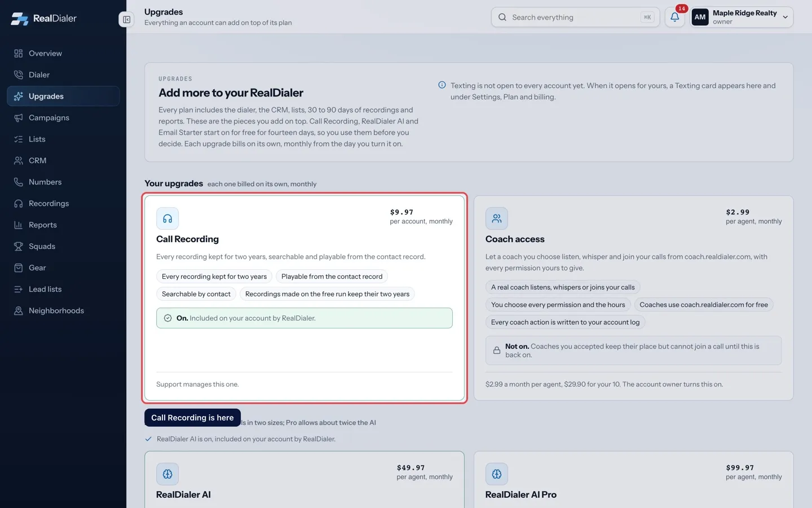Click the lock icon in Not on notice

[x=497, y=351]
